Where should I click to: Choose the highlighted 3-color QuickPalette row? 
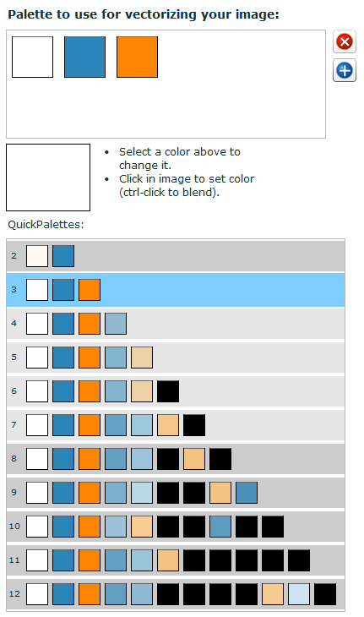coord(176,290)
